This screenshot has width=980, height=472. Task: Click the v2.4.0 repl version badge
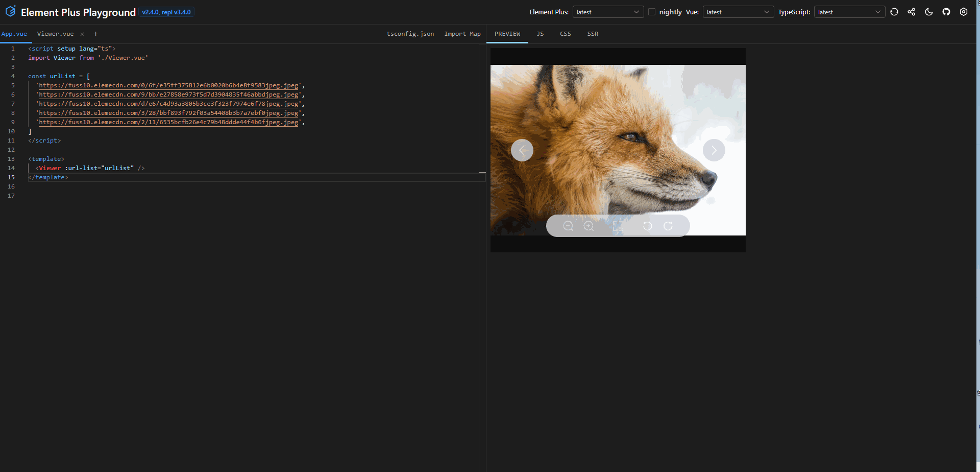[166, 12]
